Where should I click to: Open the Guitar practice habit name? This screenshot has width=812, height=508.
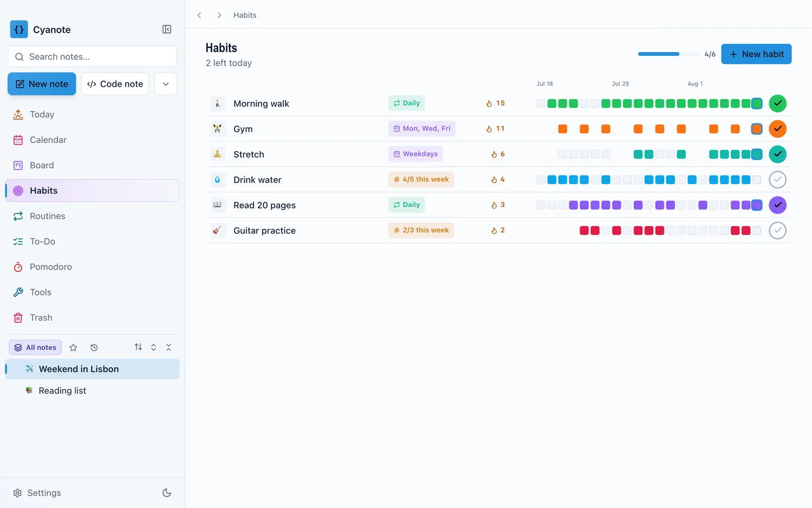tap(264, 231)
